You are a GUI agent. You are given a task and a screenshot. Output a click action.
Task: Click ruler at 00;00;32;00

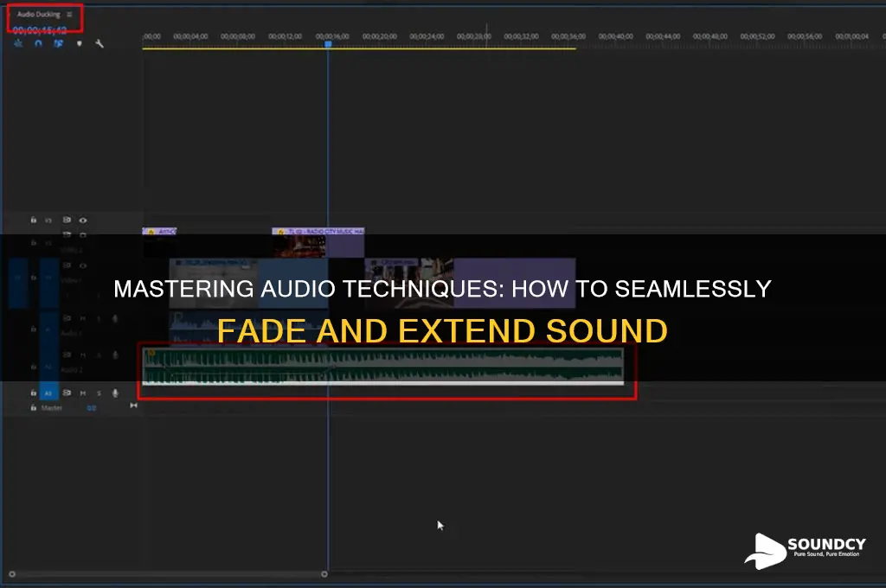click(521, 36)
